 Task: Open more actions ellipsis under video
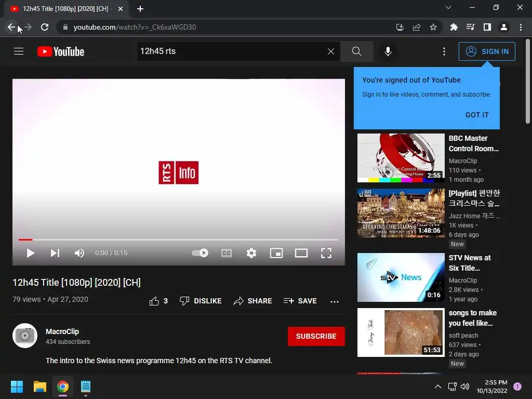tap(335, 301)
